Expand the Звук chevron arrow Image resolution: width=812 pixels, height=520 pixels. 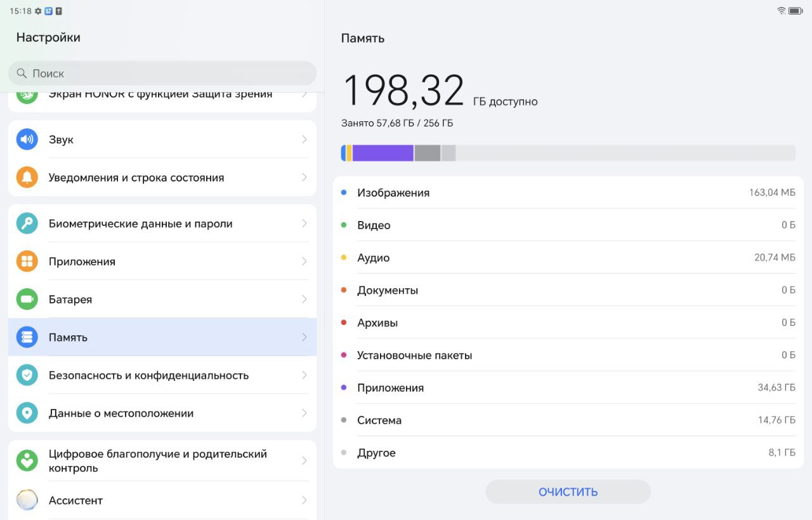click(304, 139)
